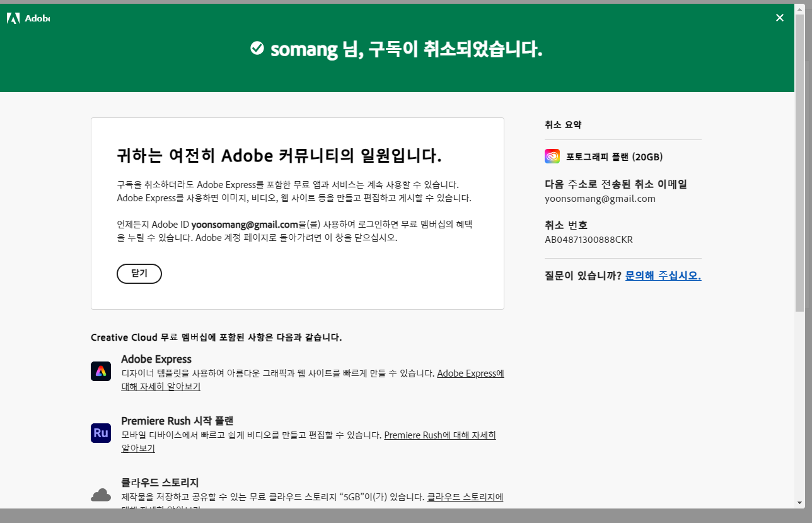Click the 포토그래피 플랜 (20GB) text
The image size is (812, 523).
[614, 157]
